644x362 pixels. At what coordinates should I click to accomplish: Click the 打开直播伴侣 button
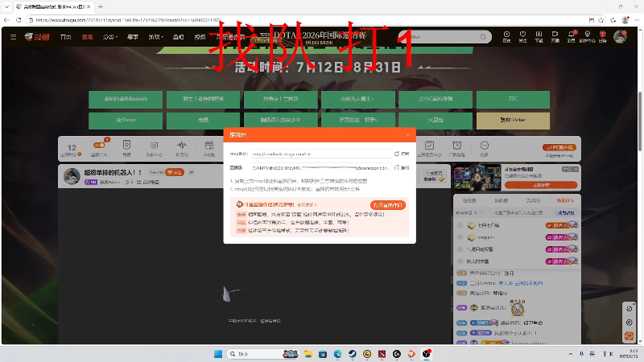point(388,205)
